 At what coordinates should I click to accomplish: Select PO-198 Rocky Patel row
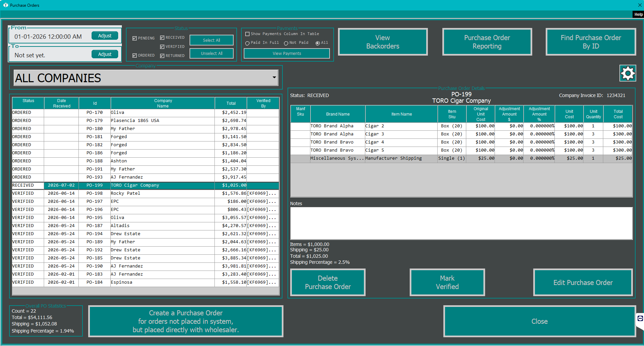[x=145, y=193]
